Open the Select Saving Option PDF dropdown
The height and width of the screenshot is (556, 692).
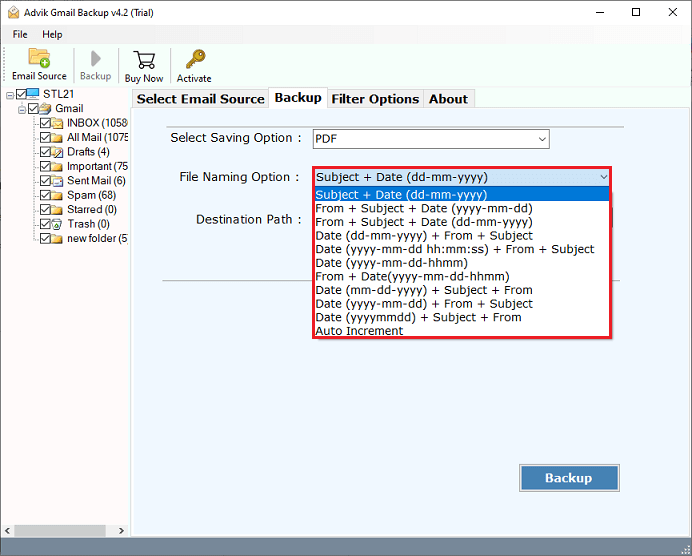tap(431, 139)
